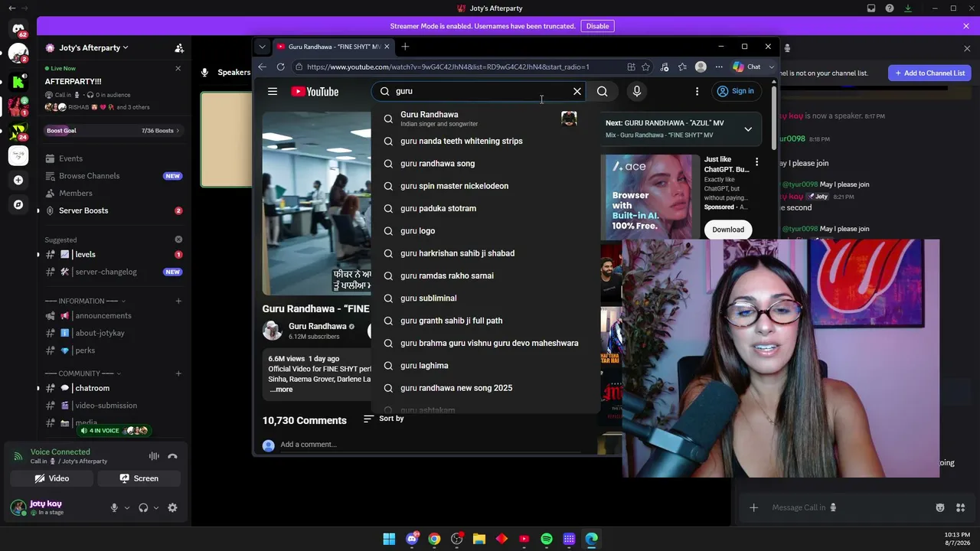Image resolution: width=980 pixels, height=551 pixels.
Task: Turn on camera with Video button
Action: (x=52, y=478)
